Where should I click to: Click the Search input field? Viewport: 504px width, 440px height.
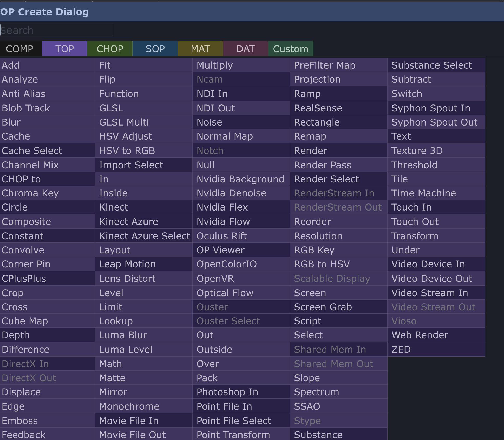click(56, 30)
